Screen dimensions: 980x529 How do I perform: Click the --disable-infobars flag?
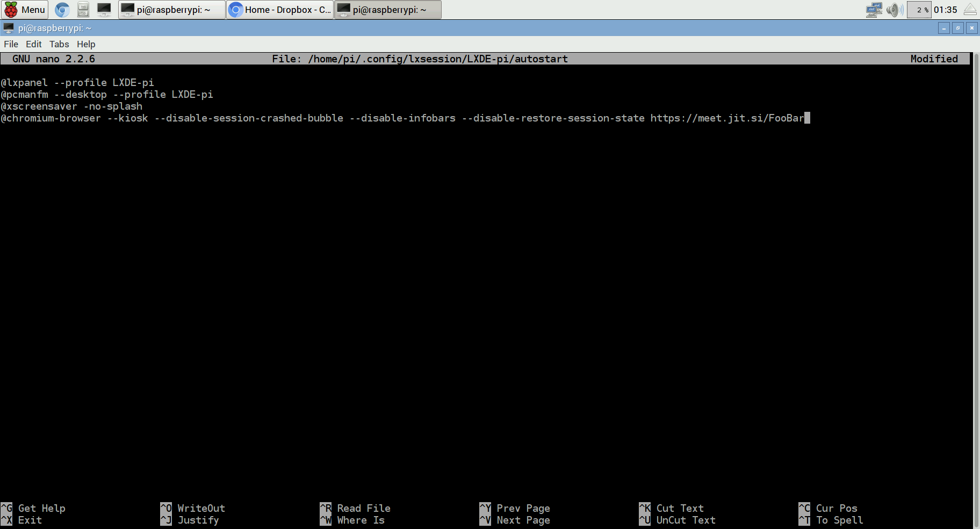[x=402, y=118]
